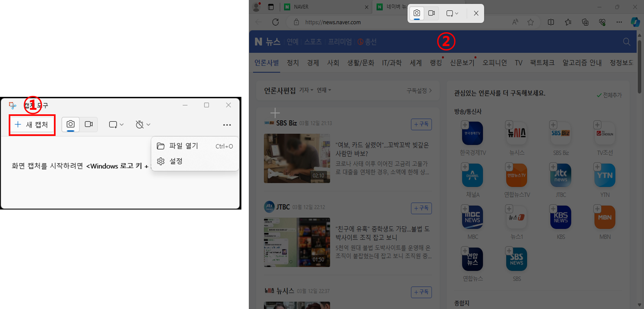Add the MBN channel icon

(605, 217)
